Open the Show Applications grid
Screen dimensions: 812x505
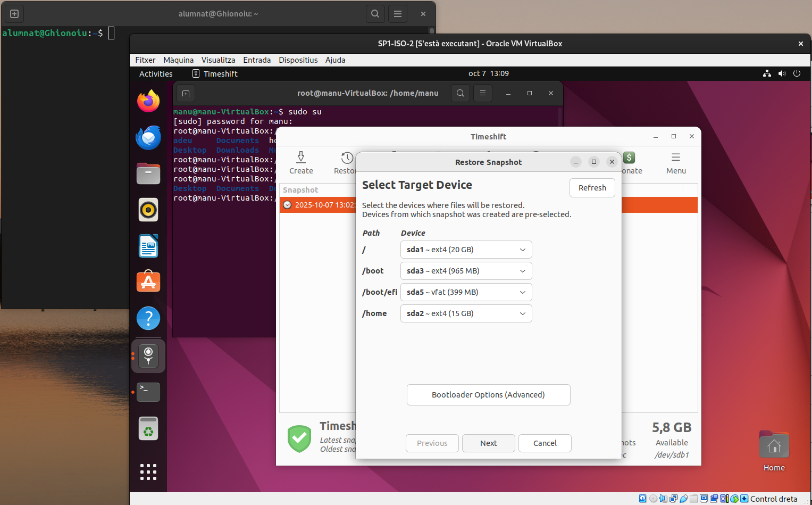148,471
